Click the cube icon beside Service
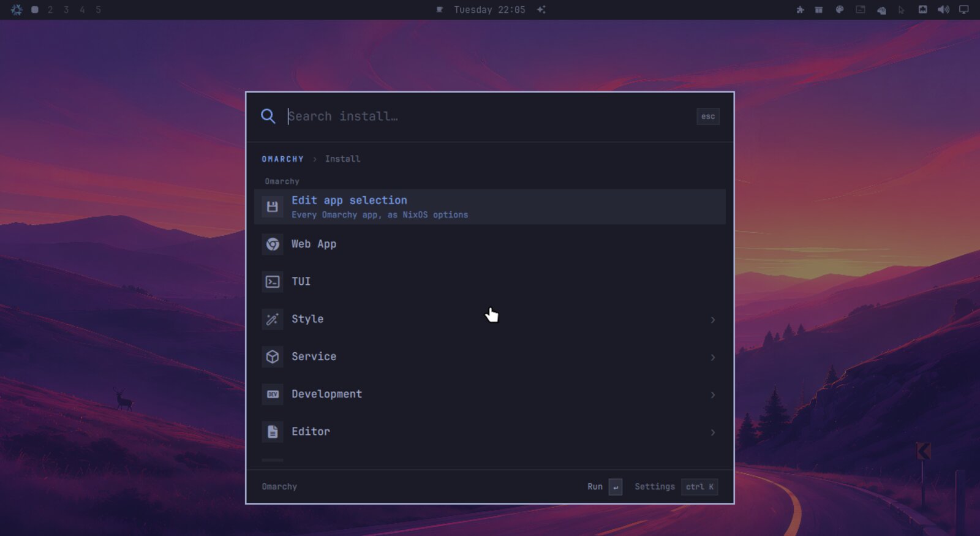Screen dimensions: 980x536 point(273,357)
